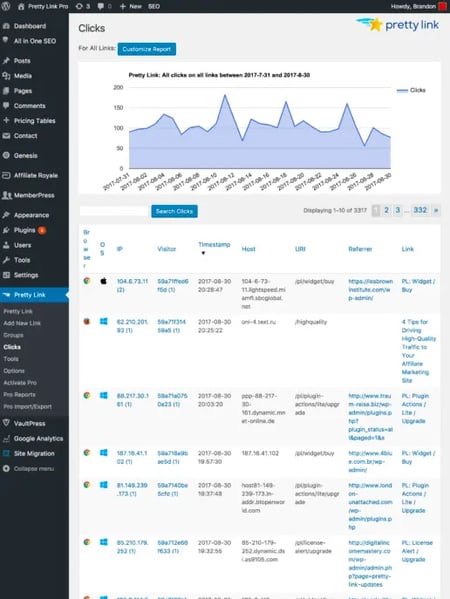Viewport: 450px width, 599px height.
Task: Open the updates counter icon showing 3
Action: coord(79,6)
